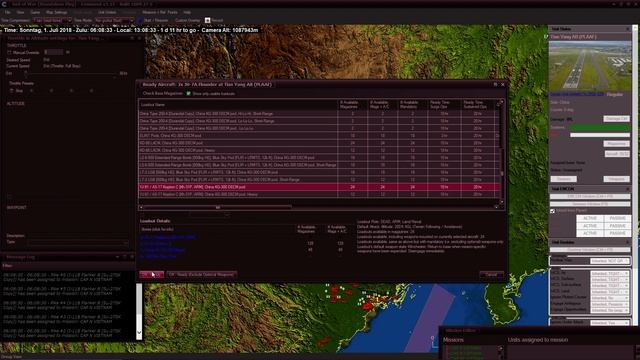This screenshot has height=360, width=640.
Task: Click the Start / Resume play icon
Action: tap(139, 20)
